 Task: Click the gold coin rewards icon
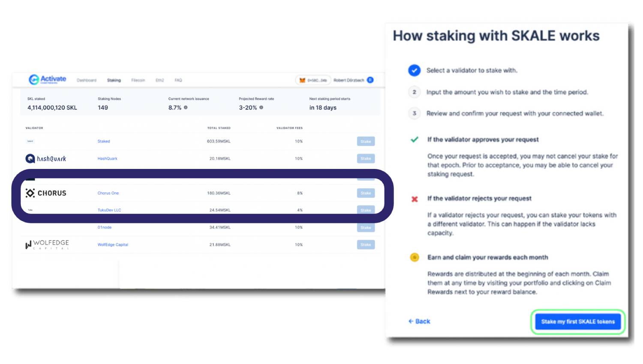pos(414,257)
